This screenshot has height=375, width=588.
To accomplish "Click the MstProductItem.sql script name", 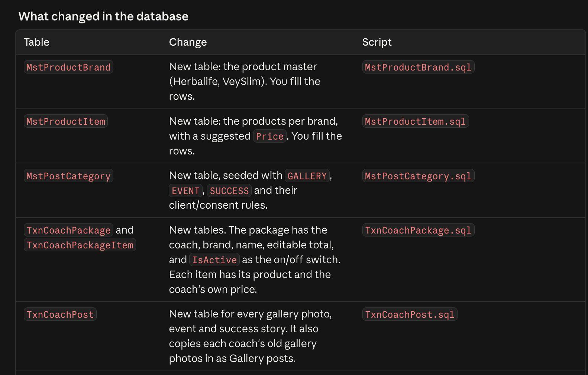I will coord(416,121).
